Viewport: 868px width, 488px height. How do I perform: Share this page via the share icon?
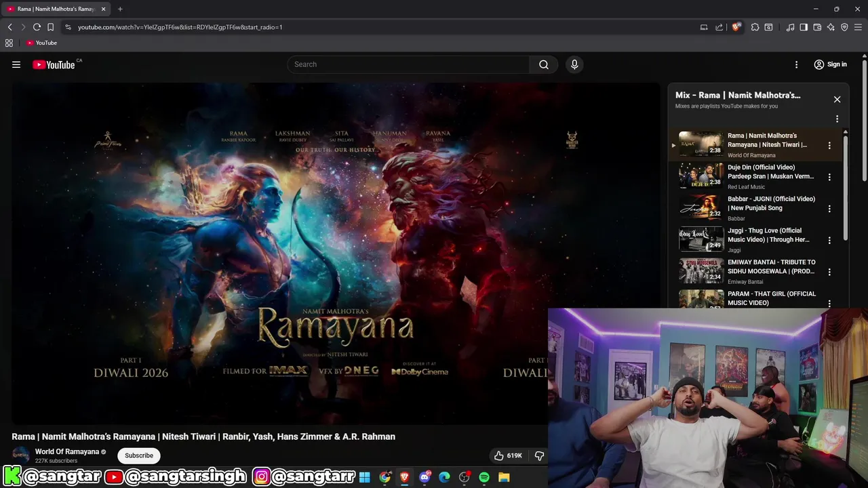tap(719, 27)
